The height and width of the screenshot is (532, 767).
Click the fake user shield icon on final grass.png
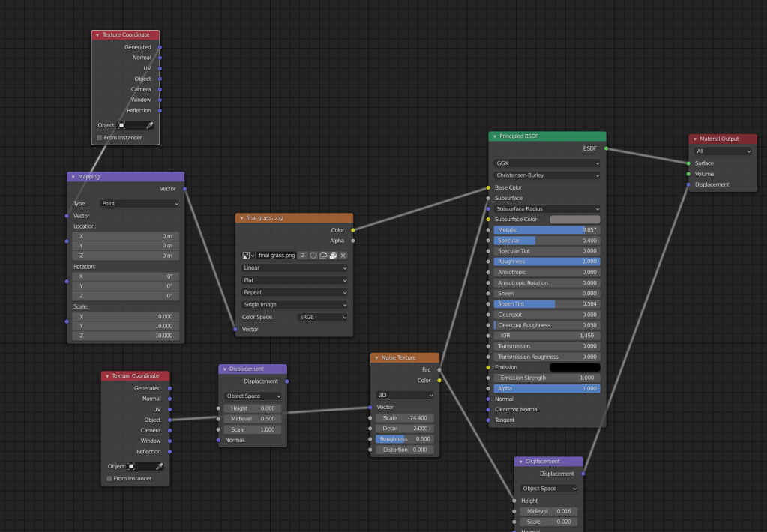tap(313, 256)
